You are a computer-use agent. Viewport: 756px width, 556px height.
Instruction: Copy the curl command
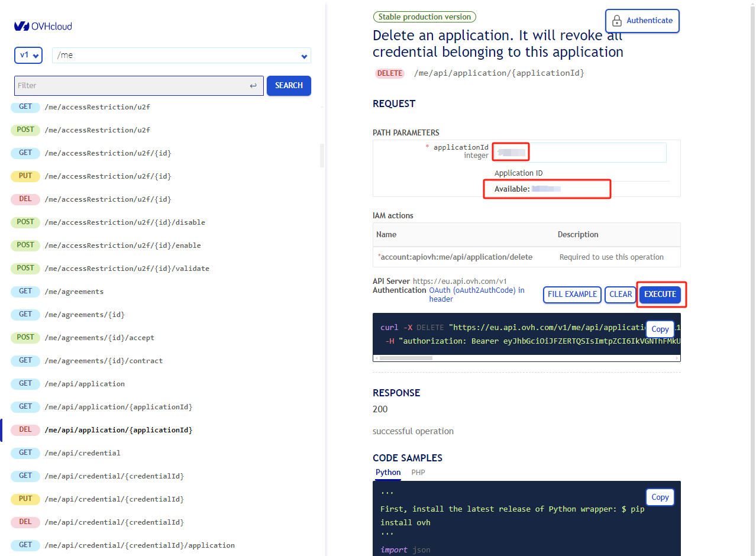(x=660, y=329)
